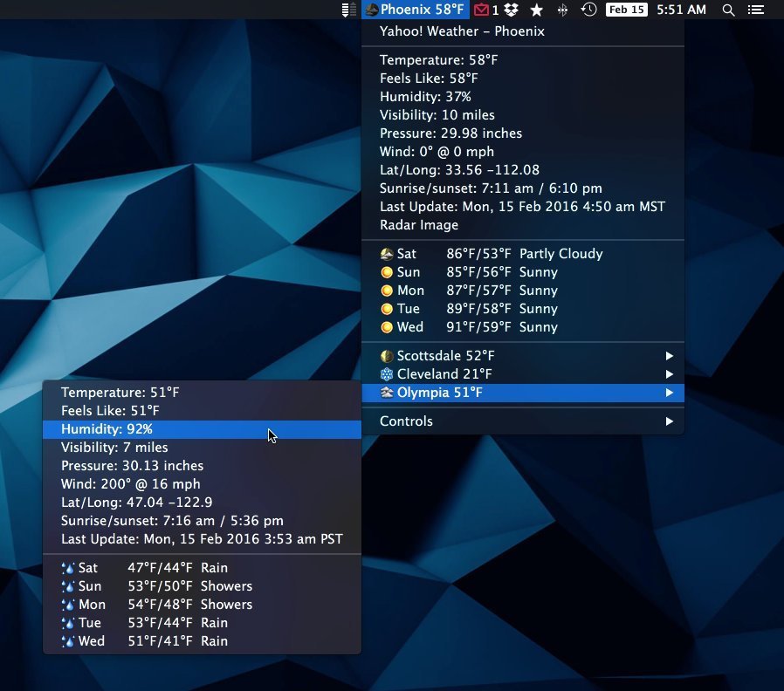
Task: Select the Mon 54°F/48°F Showers forecast
Action: (202, 605)
